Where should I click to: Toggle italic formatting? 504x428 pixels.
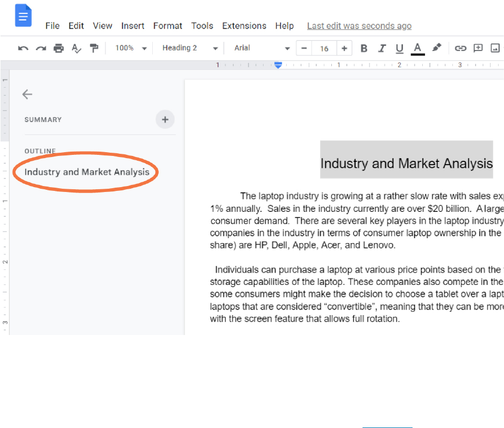click(x=382, y=48)
